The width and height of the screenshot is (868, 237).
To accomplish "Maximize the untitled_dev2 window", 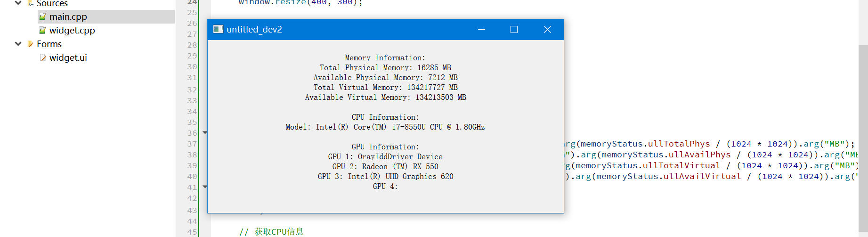I will [x=514, y=29].
